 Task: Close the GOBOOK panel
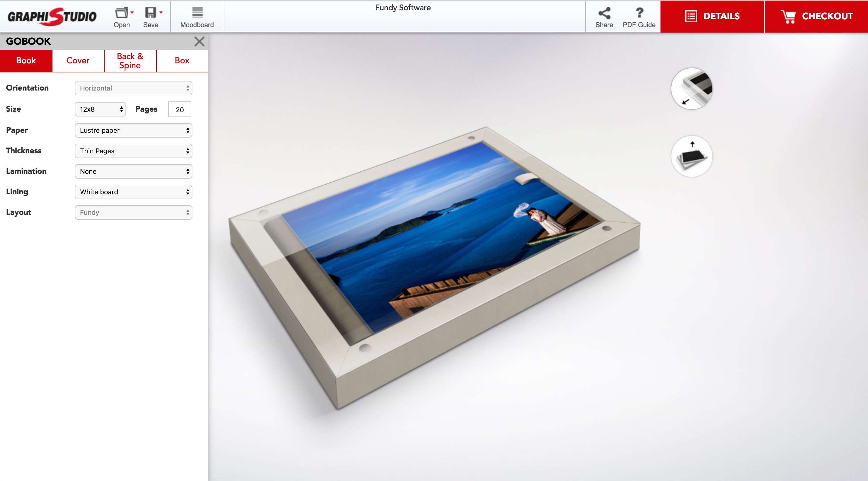click(x=199, y=41)
